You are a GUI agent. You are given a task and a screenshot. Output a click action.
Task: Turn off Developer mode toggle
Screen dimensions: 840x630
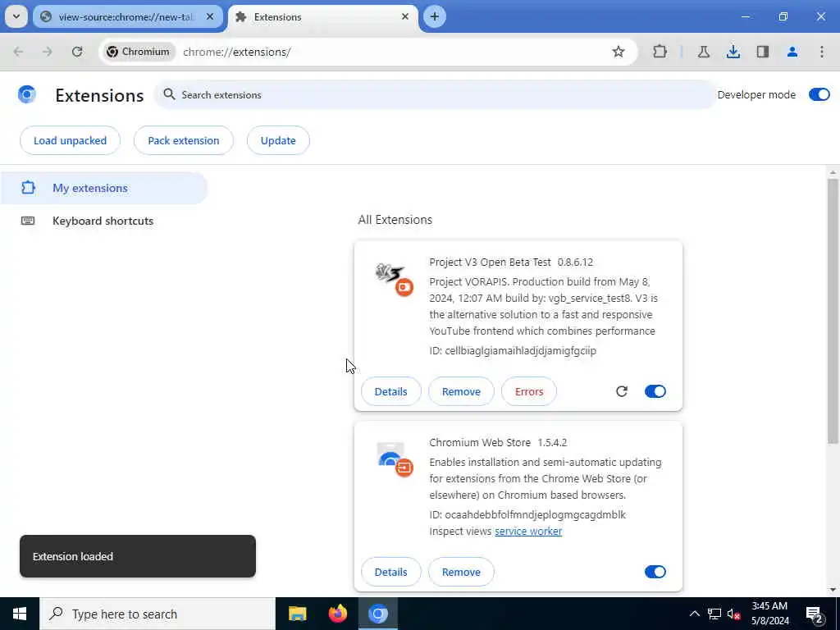pos(819,94)
